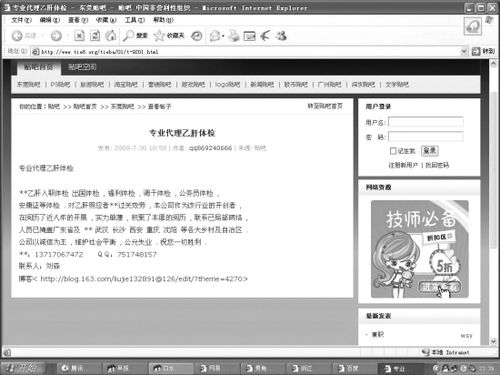Click the Go (转到) button beside address bar
This screenshot has width=500, height=375.
click(483, 51)
